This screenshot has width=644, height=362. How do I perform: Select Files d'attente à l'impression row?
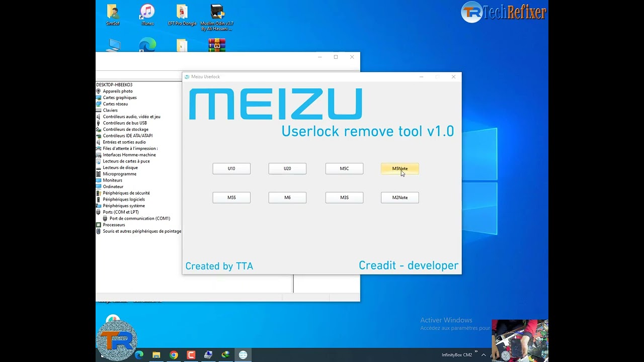point(130,148)
